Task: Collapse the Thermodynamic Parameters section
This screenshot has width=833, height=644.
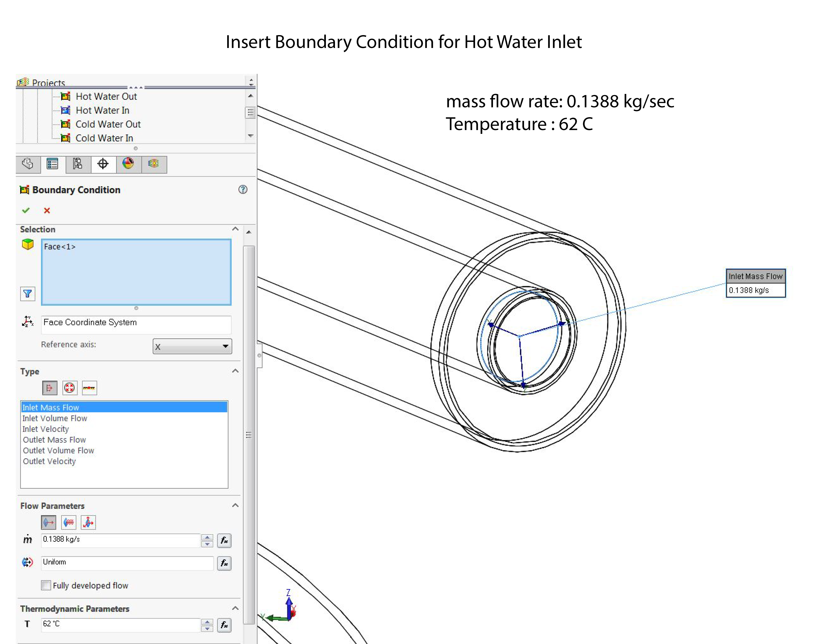Action: pos(235,608)
